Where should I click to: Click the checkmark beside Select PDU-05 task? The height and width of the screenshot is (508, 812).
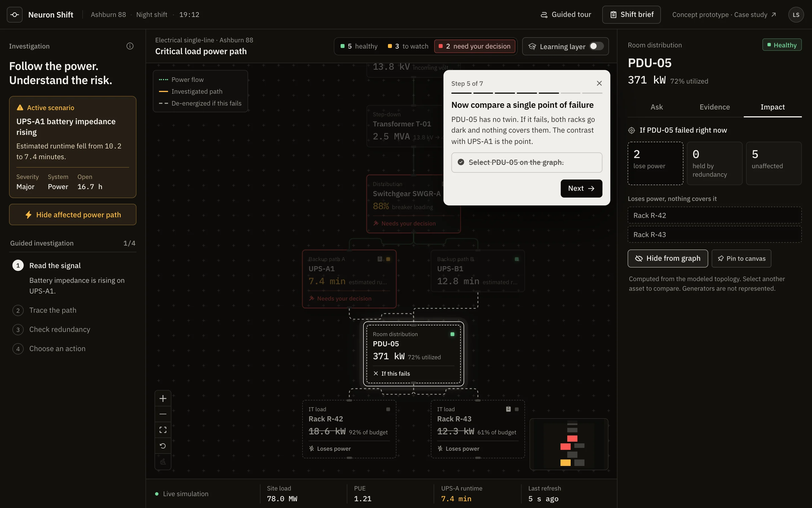click(x=461, y=162)
